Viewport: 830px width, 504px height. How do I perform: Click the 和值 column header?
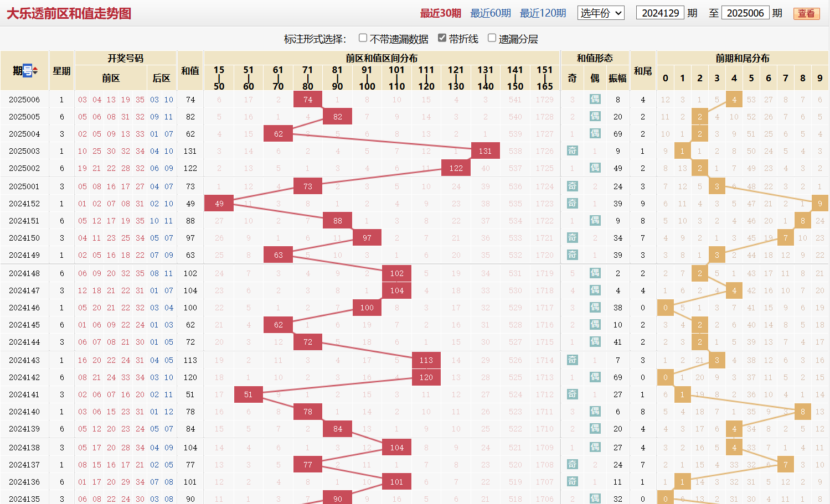tap(190, 71)
